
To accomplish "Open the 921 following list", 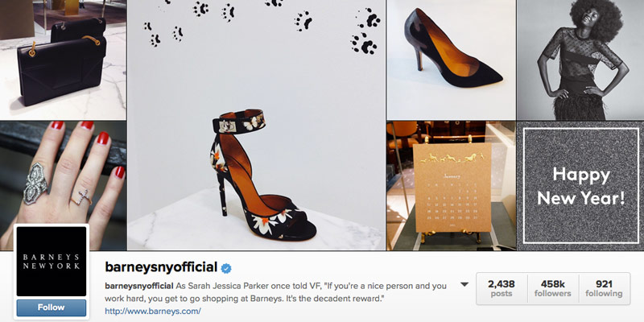I will pos(605,288).
